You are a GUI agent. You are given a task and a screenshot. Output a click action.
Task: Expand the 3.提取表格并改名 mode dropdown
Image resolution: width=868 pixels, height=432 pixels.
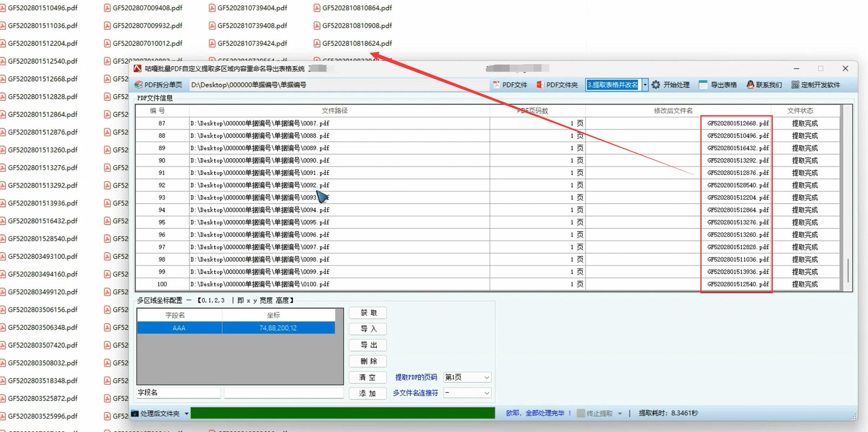point(645,84)
